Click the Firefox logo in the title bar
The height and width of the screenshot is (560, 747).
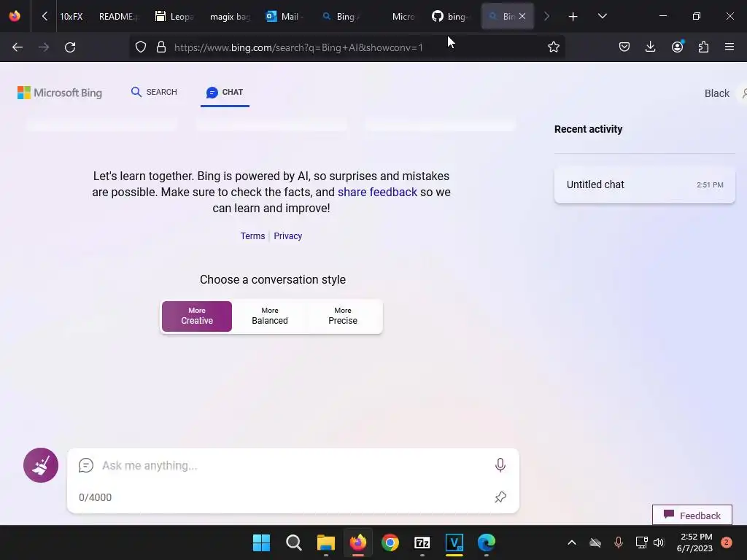click(15, 16)
